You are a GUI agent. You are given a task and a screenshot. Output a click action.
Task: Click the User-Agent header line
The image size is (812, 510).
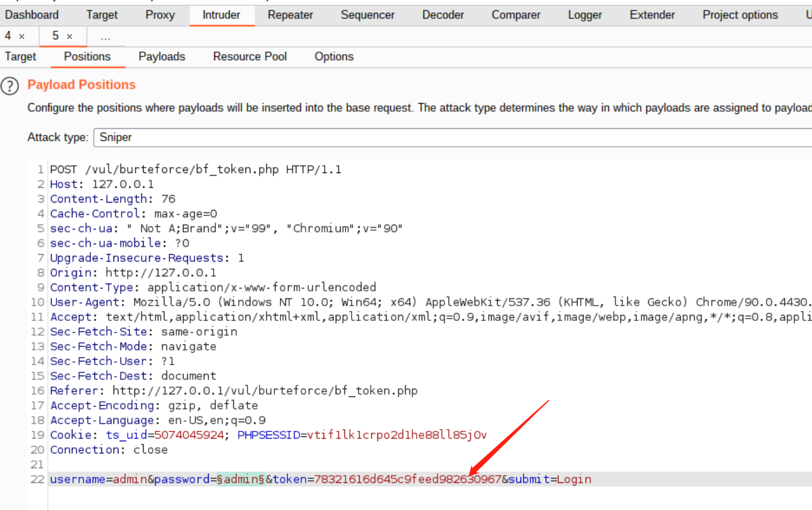coord(431,302)
